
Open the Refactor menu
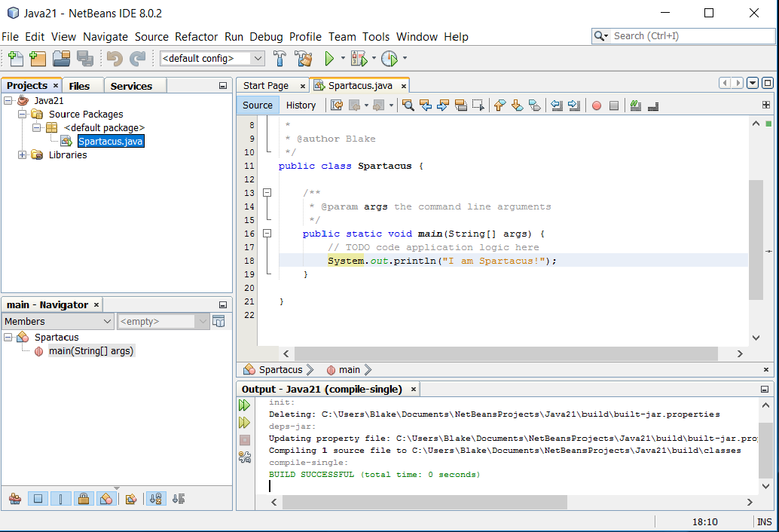[x=196, y=36]
